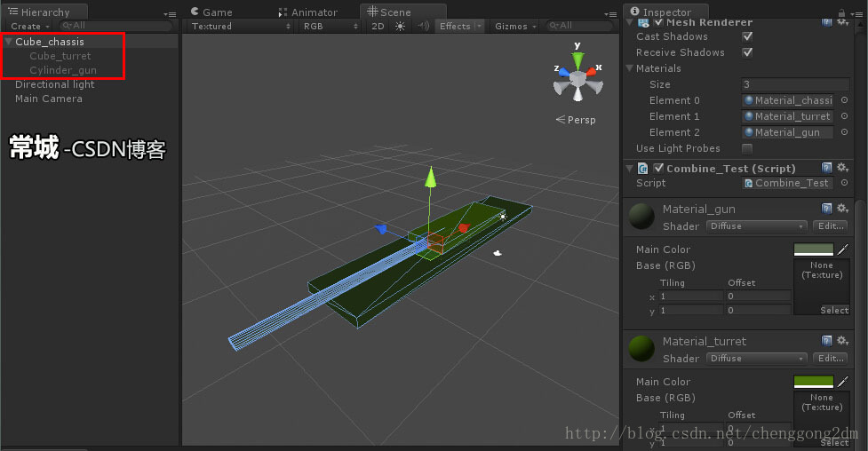Switch to the Game tab
The image size is (868, 451).
[x=211, y=12]
